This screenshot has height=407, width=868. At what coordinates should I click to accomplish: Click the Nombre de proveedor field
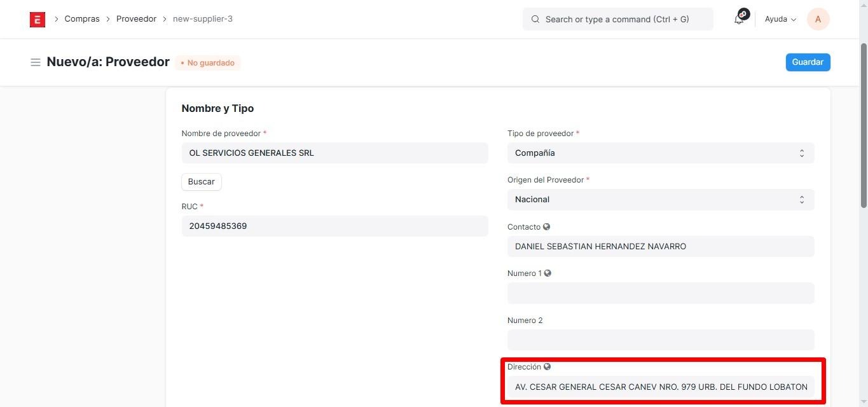[x=334, y=153]
